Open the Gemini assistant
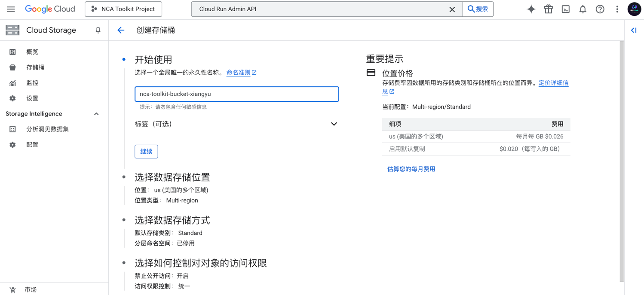 [531, 9]
